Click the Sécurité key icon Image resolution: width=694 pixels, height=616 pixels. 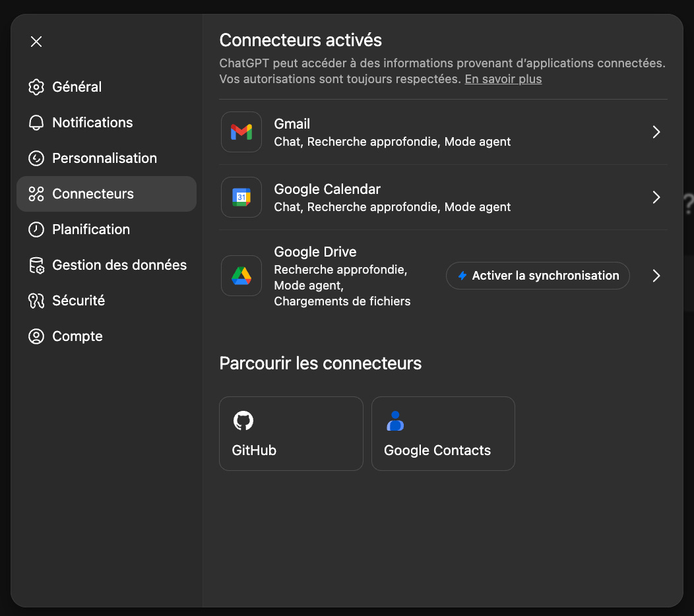point(36,301)
